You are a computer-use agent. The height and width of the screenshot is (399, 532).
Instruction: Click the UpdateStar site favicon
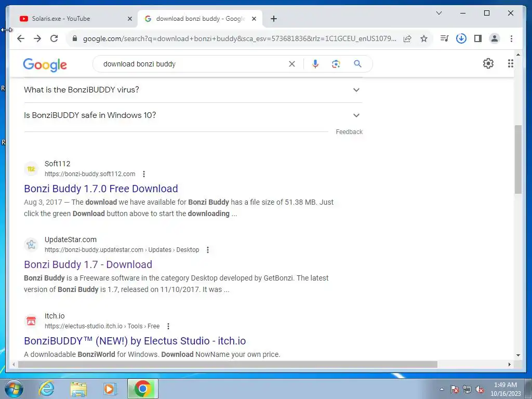click(31, 244)
